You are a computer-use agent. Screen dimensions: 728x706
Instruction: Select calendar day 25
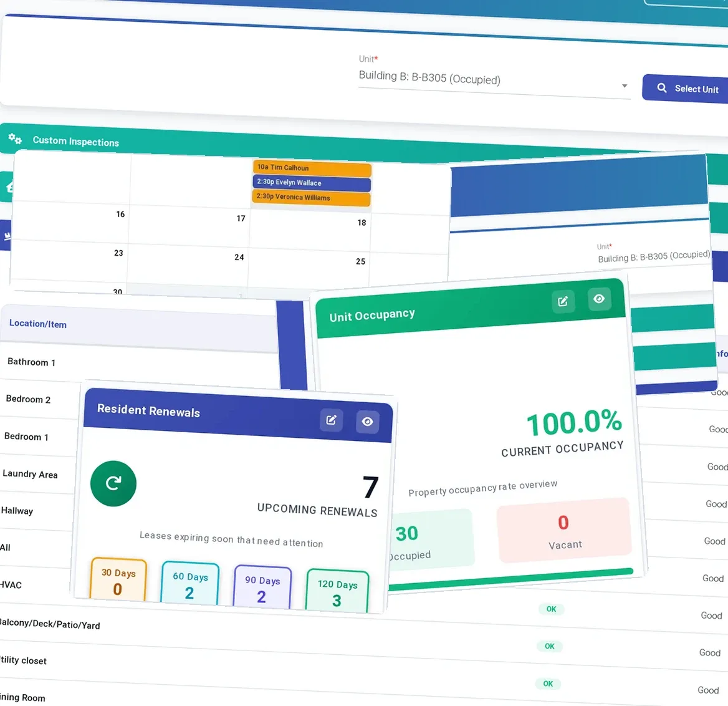tap(360, 261)
